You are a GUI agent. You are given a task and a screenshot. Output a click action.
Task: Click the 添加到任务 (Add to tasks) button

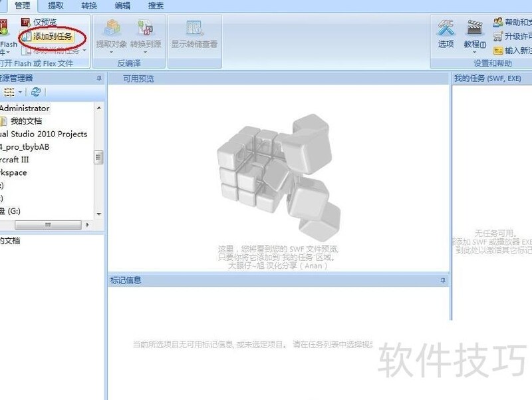click(52, 37)
